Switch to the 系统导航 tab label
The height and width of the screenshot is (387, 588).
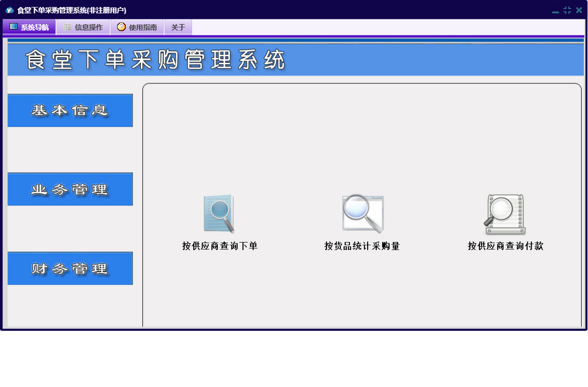35,27
